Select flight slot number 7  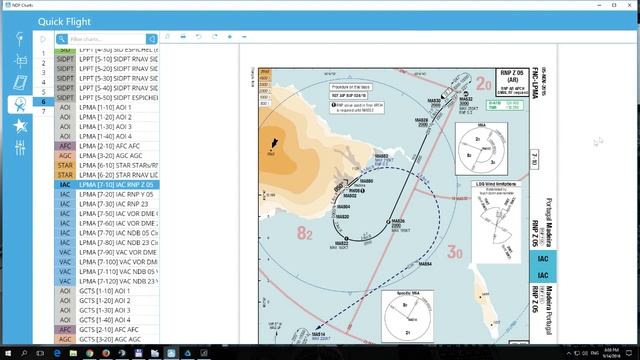tap(43, 111)
